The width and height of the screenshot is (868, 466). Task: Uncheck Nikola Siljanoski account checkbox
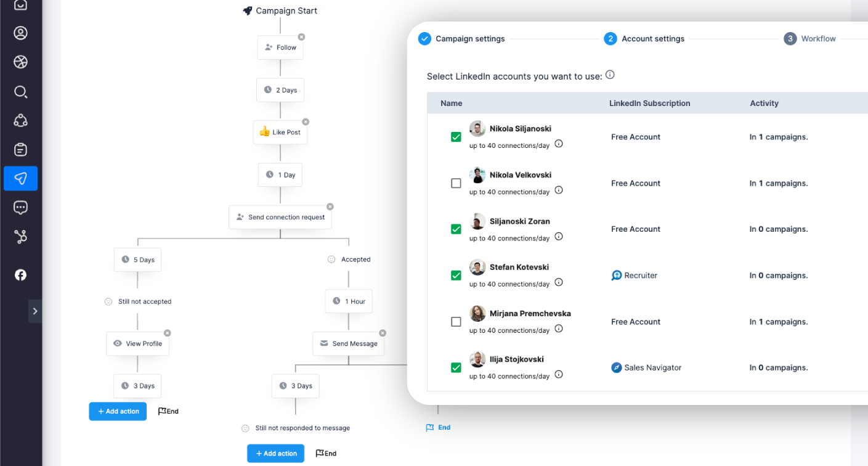(x=456, y=137)
